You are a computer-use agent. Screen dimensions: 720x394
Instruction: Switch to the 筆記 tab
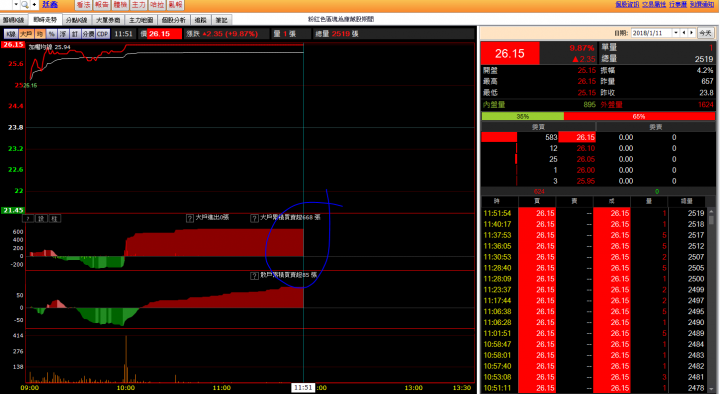pyautogui.click(x=221, y=20)
